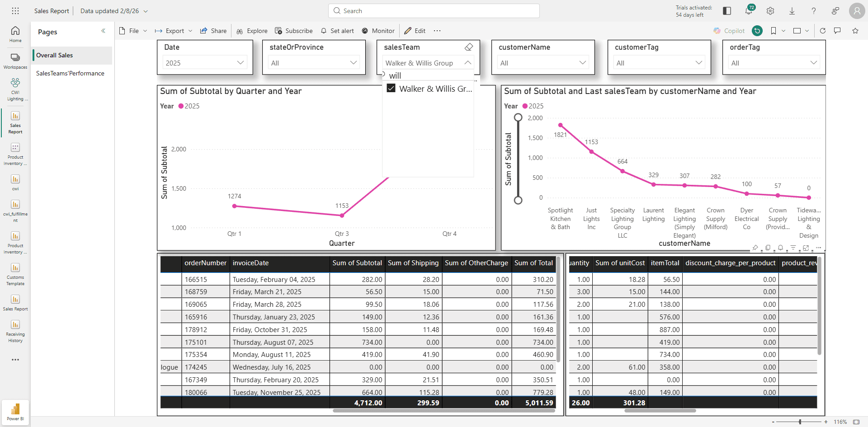Uncheck the Walker & Willis Group checkbox
868x427 pixels.
(x=391, y=89)
